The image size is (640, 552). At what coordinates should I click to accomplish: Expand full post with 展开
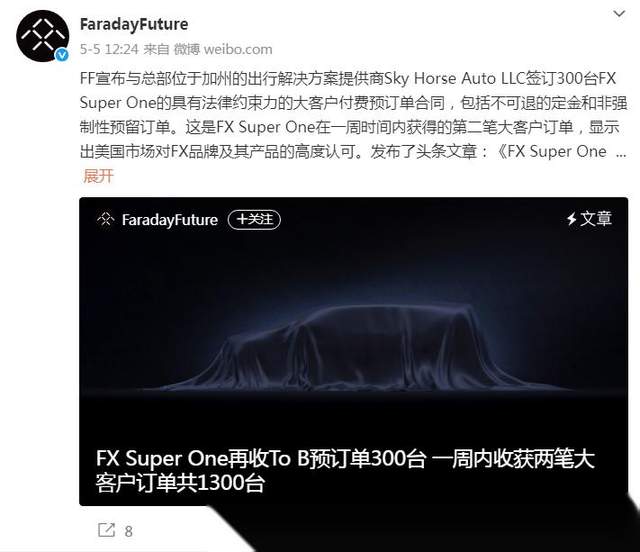[98, 176]
